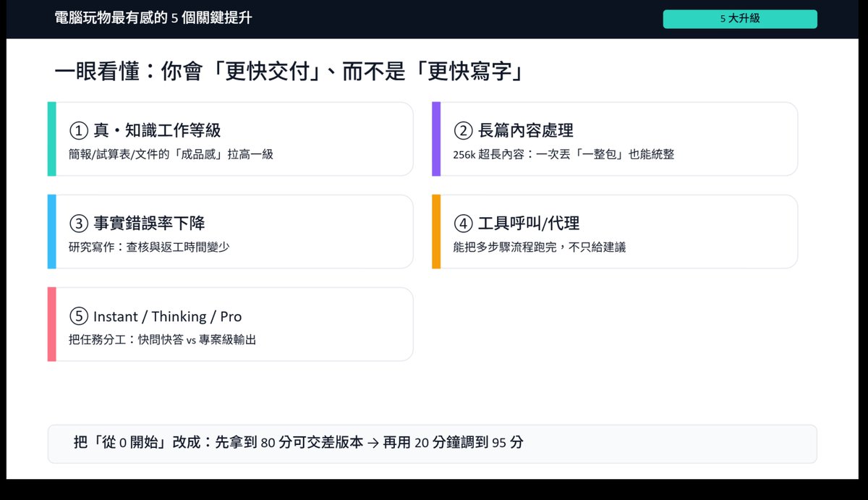Click the text 能把多步驟流程跑完,不只給建議
Screen dimensions: 868x500
pyautogui.click(x=540, y=247)
